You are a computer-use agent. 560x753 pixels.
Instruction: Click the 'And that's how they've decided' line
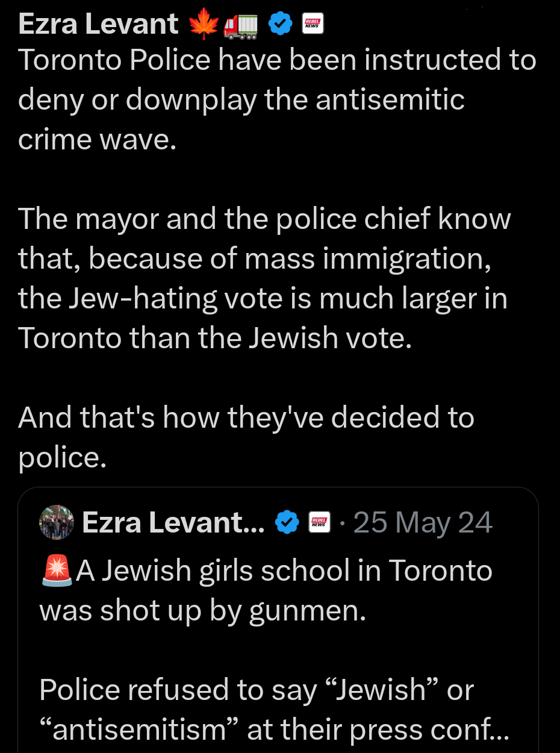coord(246,417)
